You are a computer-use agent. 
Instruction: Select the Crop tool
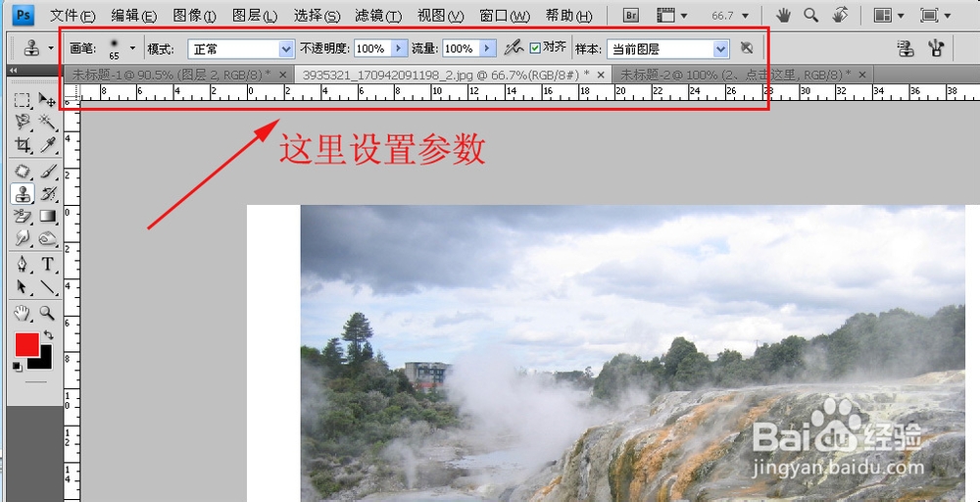(x=23, y=146)
